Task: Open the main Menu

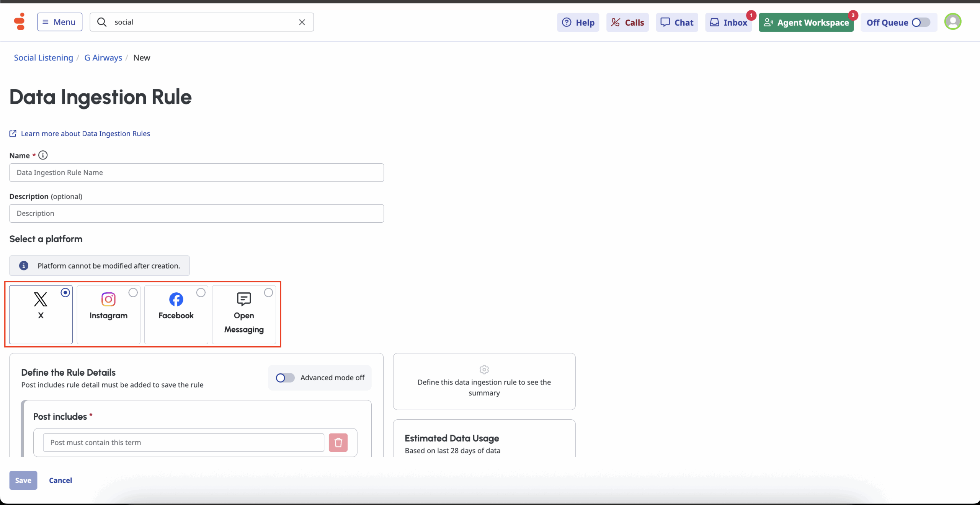Action: coord(60,22)
